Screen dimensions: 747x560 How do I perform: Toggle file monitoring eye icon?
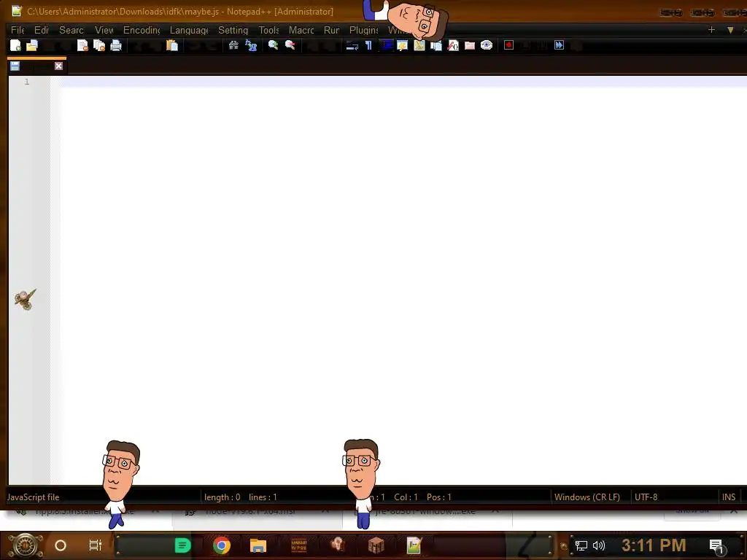[487, 45]
